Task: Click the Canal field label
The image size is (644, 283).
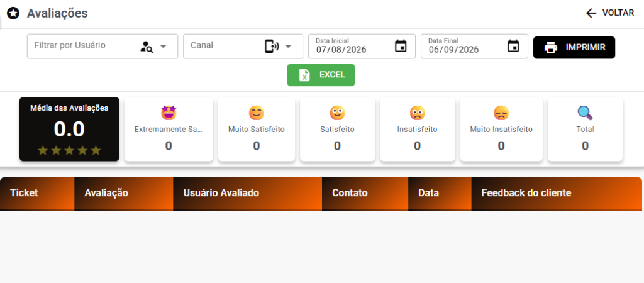Action: tap(202, 45)
